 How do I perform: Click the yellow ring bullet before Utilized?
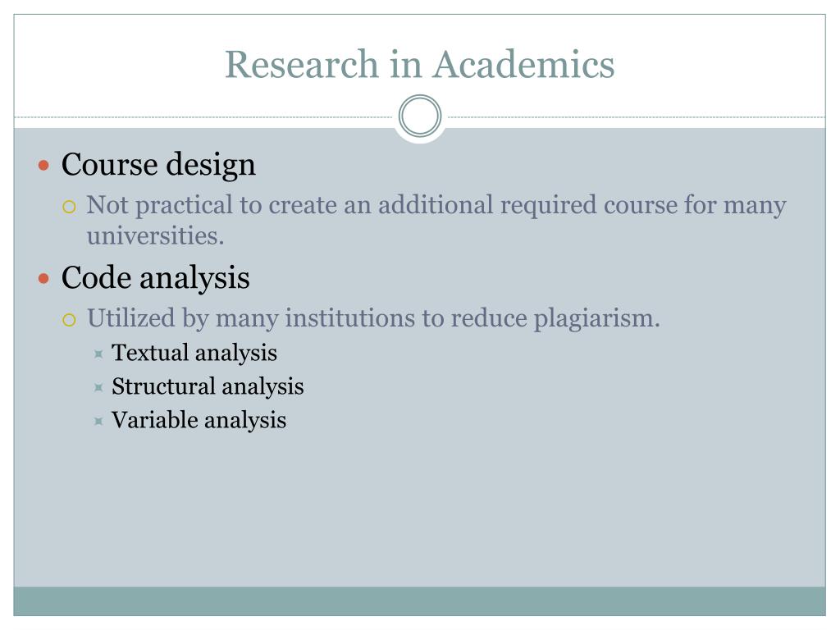[x=69, y=321]
